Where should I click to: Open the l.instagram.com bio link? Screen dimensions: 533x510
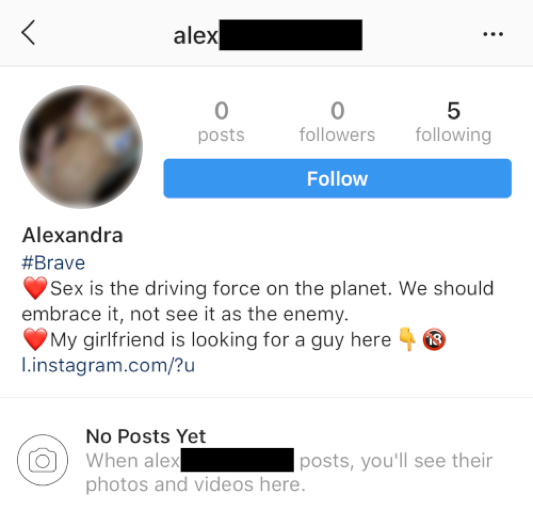(108, 366)
